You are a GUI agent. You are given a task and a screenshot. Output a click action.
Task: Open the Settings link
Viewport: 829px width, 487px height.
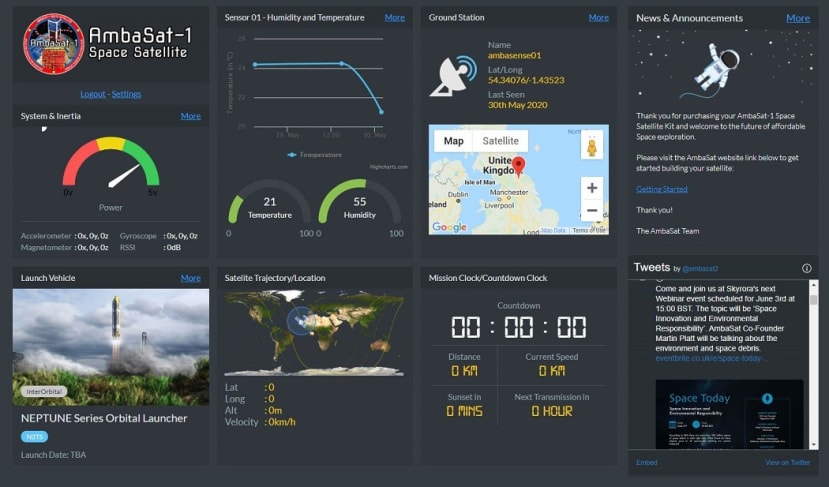click(126, 94)
